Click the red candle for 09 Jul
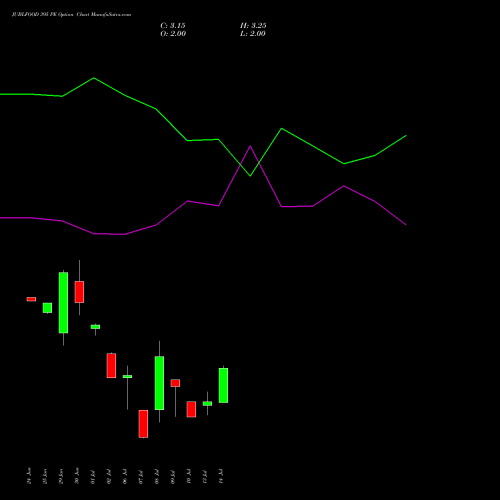 pos(175,383)
